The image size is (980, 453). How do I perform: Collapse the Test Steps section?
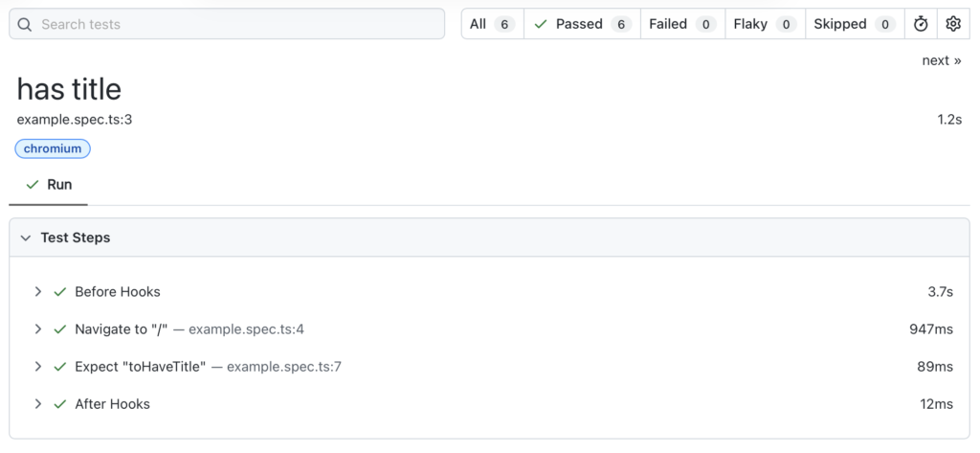[26, 238]
